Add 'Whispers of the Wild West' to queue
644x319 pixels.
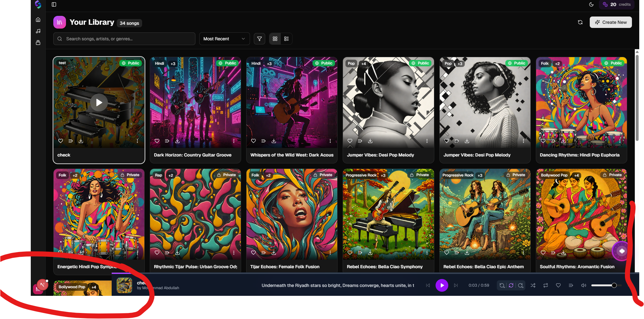263,141
